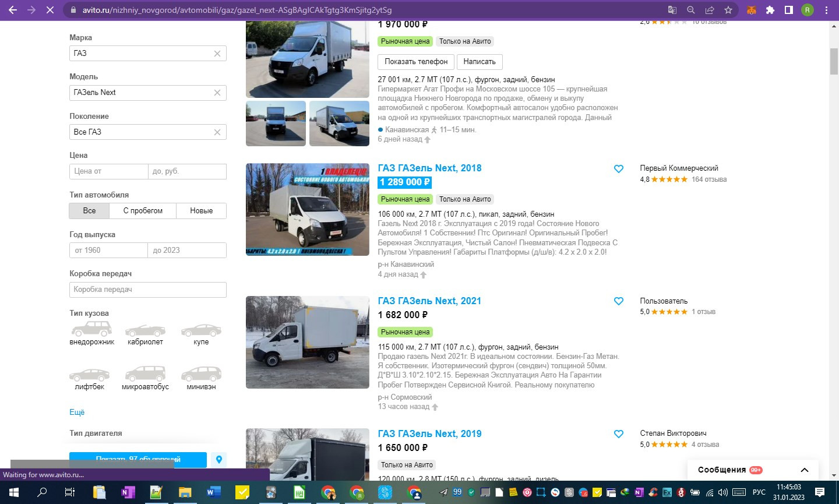
Task: Open listing ГАЗ ГАЗель Next, 2018
Action: (x=430, y=168)
